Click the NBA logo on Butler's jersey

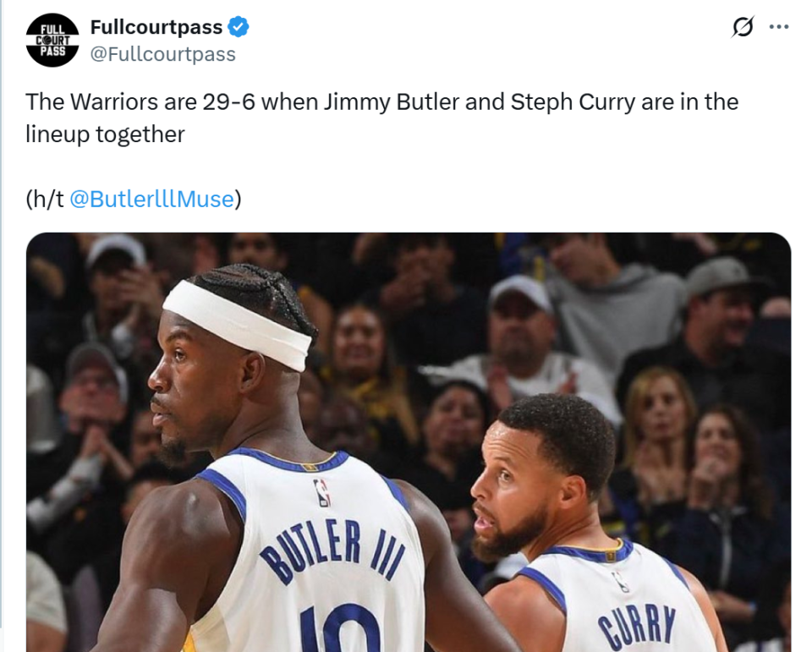322,491
